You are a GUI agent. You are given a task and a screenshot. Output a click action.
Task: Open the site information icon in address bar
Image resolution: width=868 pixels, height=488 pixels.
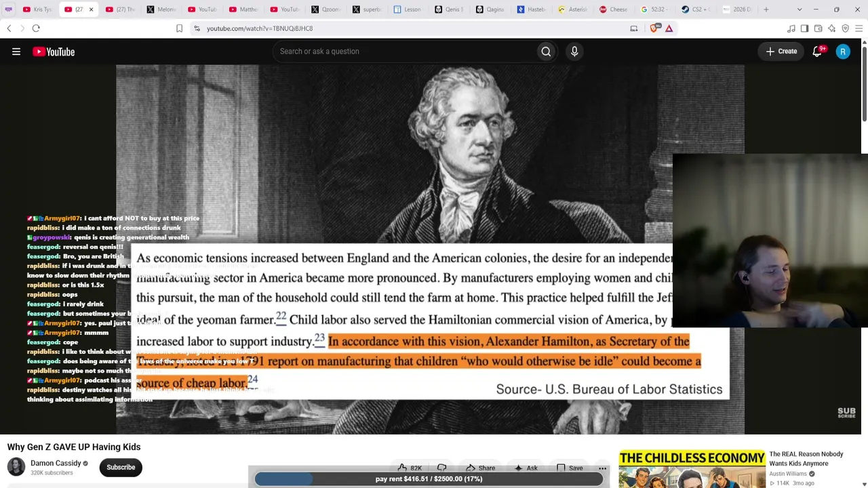click(x=197, y=28)
